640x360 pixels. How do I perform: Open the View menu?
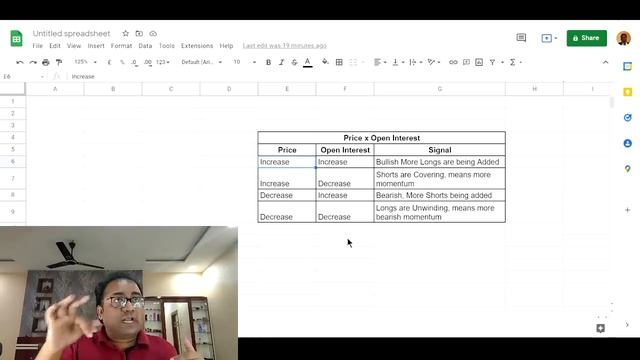click(74, 46)
